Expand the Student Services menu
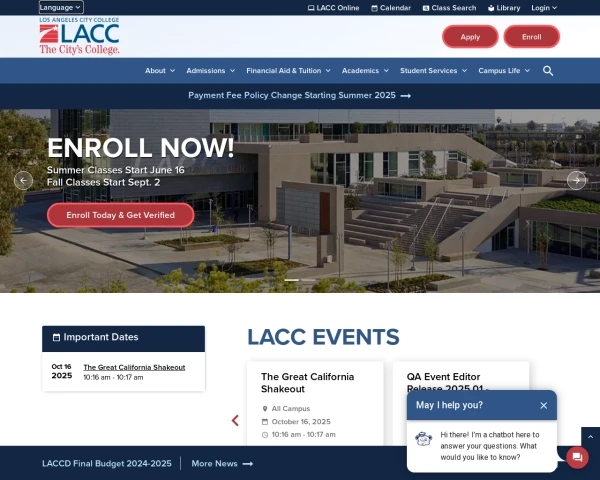The image size is (600, 480). 433,70
